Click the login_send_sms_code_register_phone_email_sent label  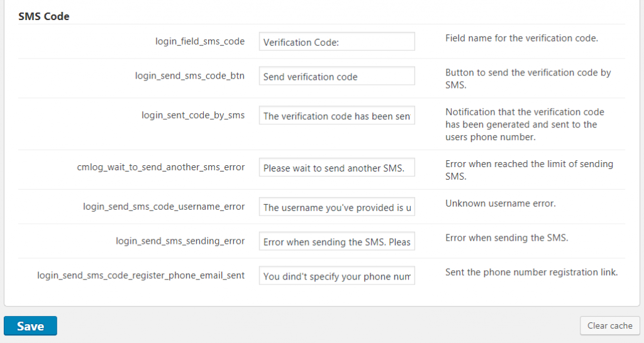(141, 275)
